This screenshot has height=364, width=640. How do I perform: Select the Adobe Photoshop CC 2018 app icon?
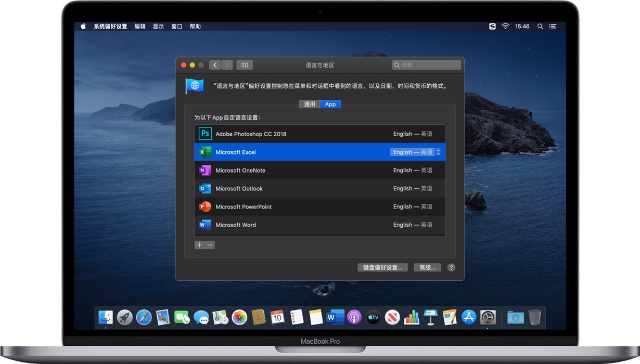(x=205, y=134)
